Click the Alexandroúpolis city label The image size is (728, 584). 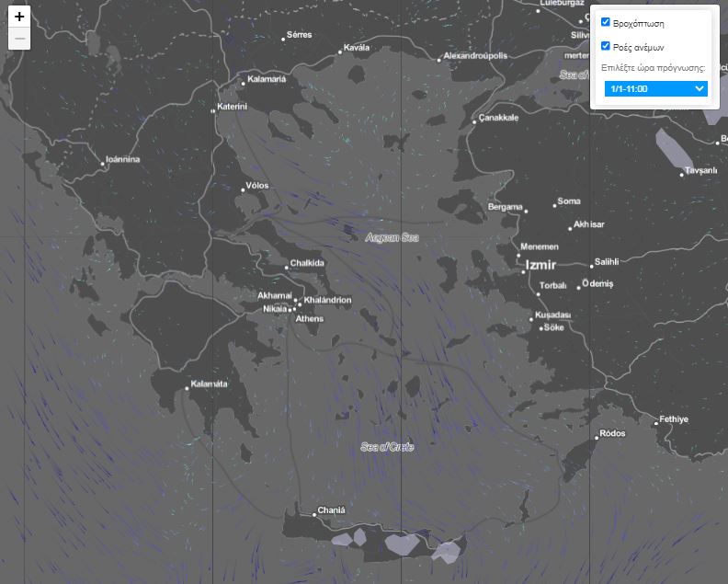coord(475,56)
